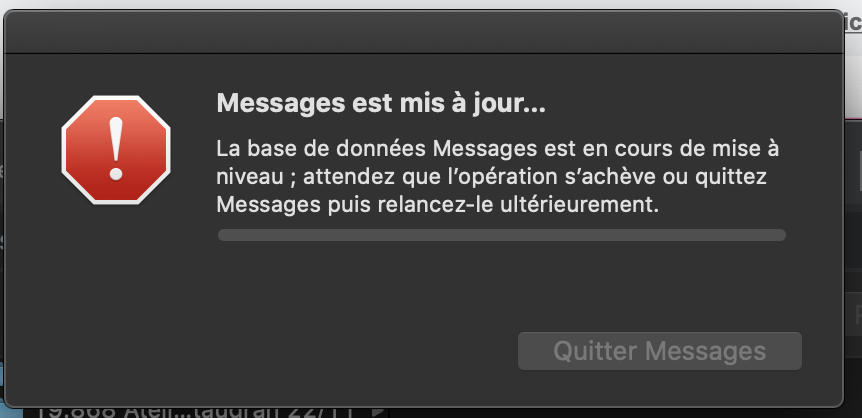This screenshot has width=862, height=418.
Task: Quit the app via Quitter Messages button
Action: click(659, 351)
